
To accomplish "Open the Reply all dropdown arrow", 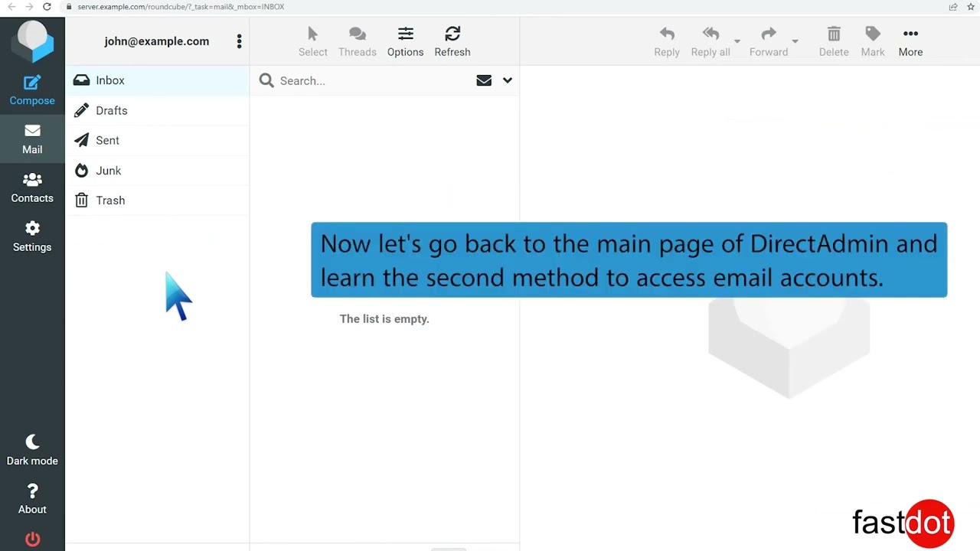I will point(737,42).
